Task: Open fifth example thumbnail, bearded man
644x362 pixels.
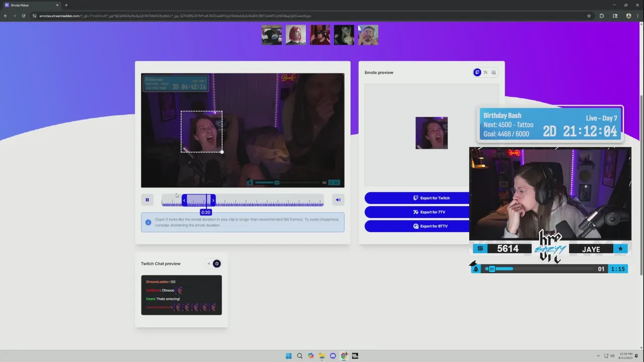Action: (368, 35)
